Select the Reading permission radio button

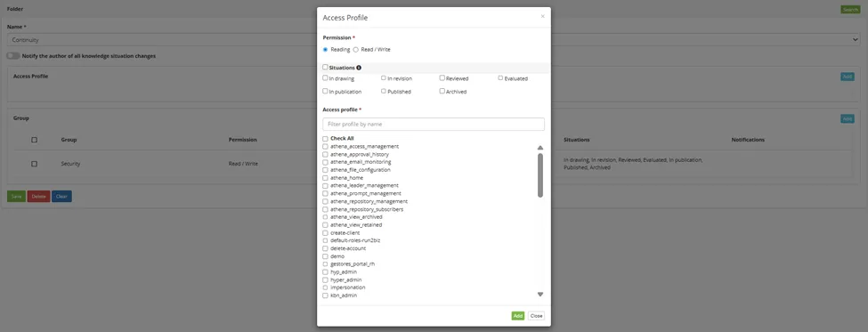(x=326, y=49)
